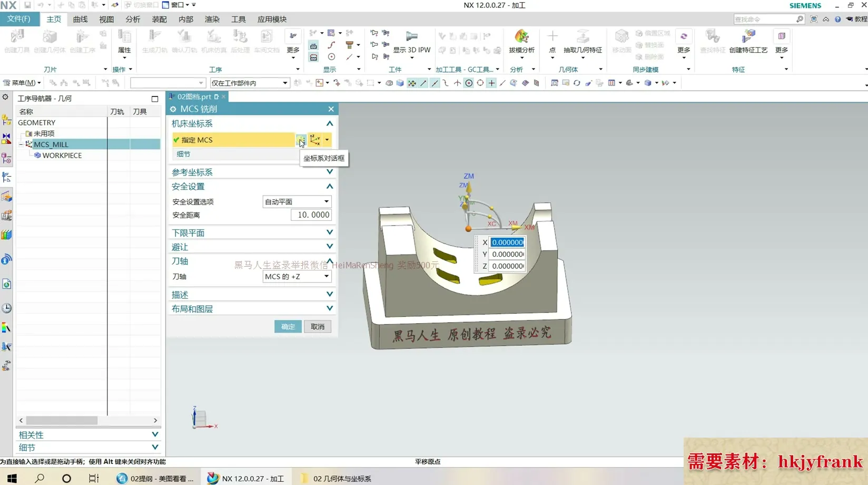
Task: Open the 坐标系对话框 CSYS dialog button
Action: [x=301, y=140]
